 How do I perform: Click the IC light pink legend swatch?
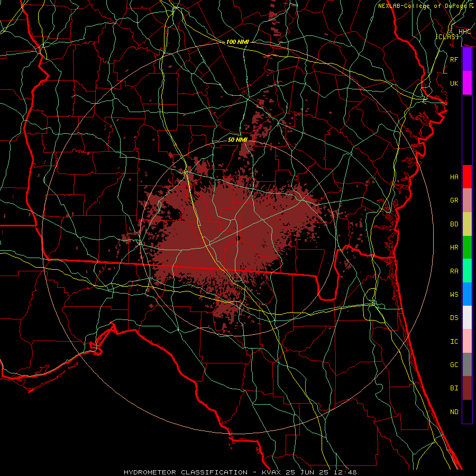coord(467,341)
